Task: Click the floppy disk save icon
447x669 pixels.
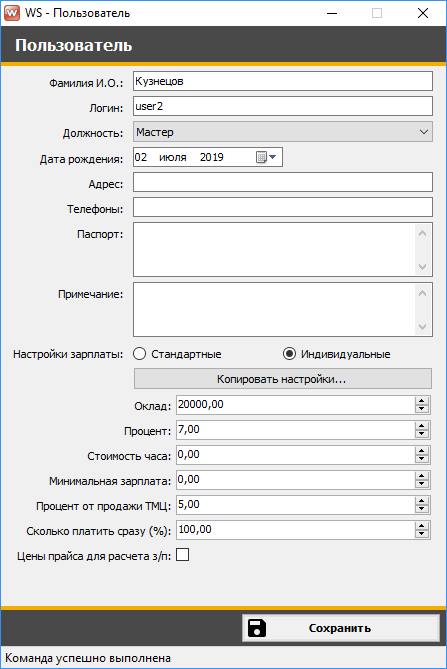Action: [257, 628]
